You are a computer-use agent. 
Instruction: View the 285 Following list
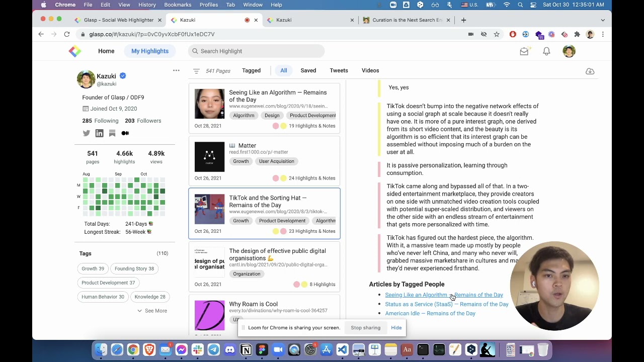100,121
